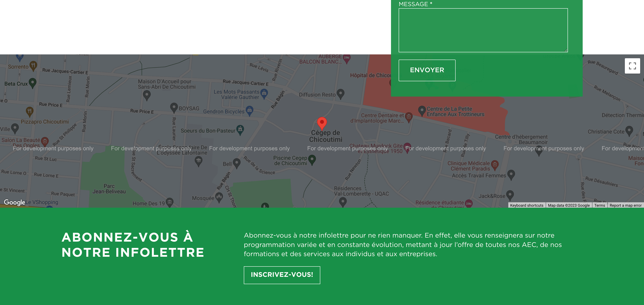Select the Salon La Beauté Des Ongles marker
Image resolution: width=644 pixels, height=305 pixels.
45,142
